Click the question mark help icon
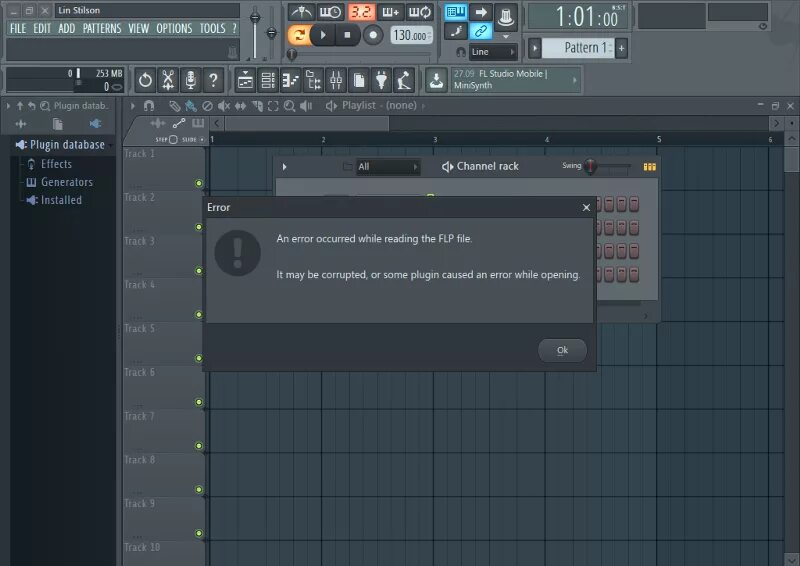The width and height of the screenshot is (800, 566). tap(213, 80)
